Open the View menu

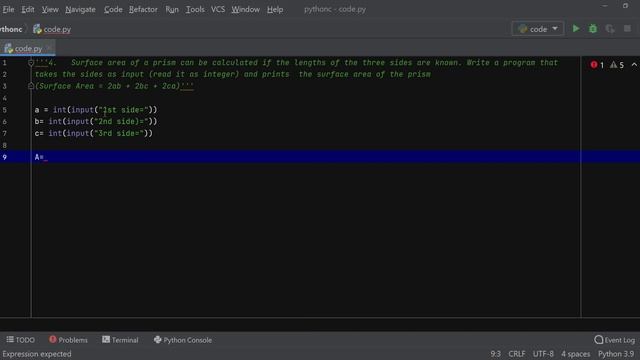coord(50,9)
